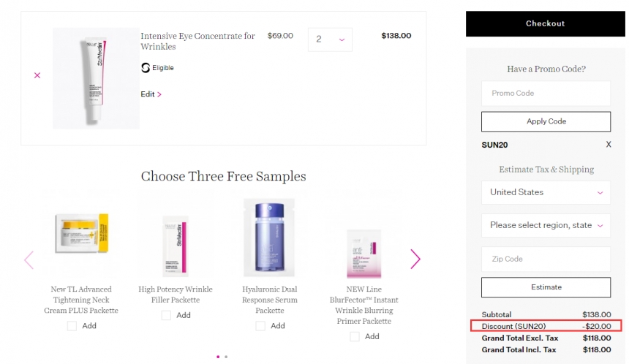Click the Eligible badge icon

pos(146,68)
